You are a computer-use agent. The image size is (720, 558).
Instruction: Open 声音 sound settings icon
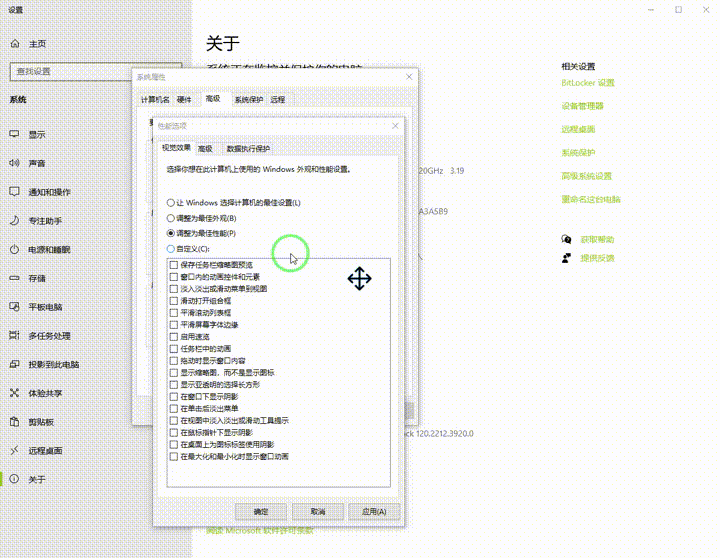15,163
